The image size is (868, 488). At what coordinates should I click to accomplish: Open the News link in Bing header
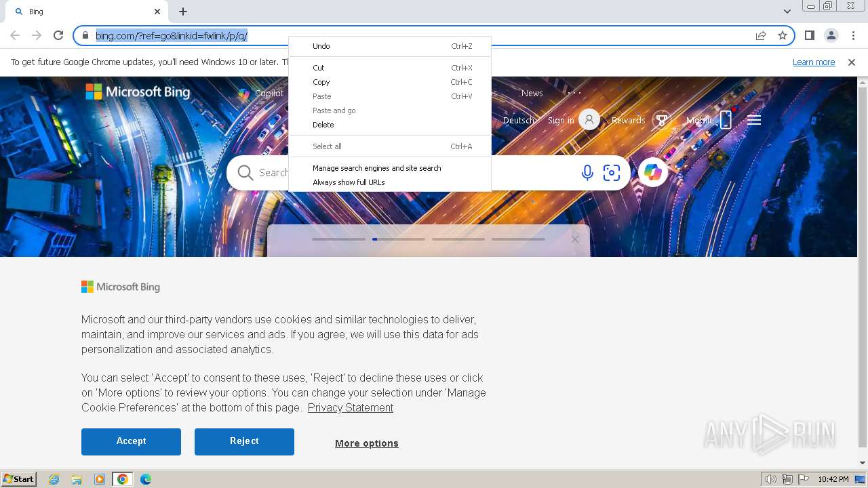(532, 94)
